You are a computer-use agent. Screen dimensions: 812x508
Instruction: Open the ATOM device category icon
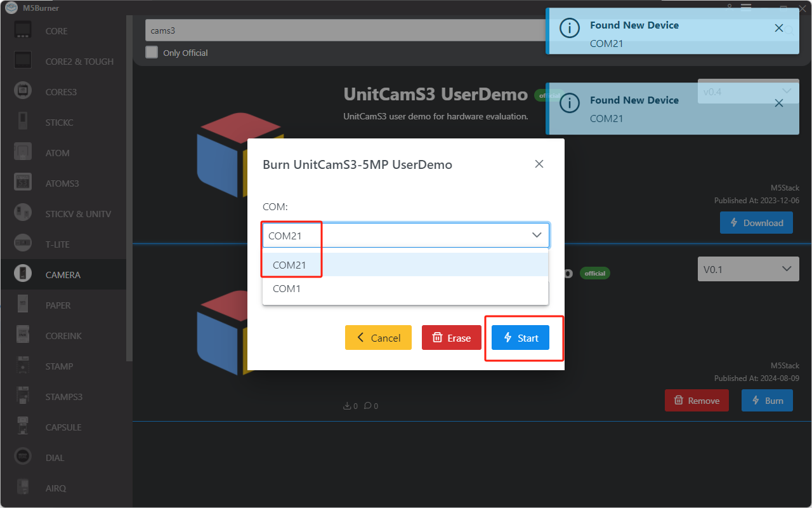[x=23, y=152]
